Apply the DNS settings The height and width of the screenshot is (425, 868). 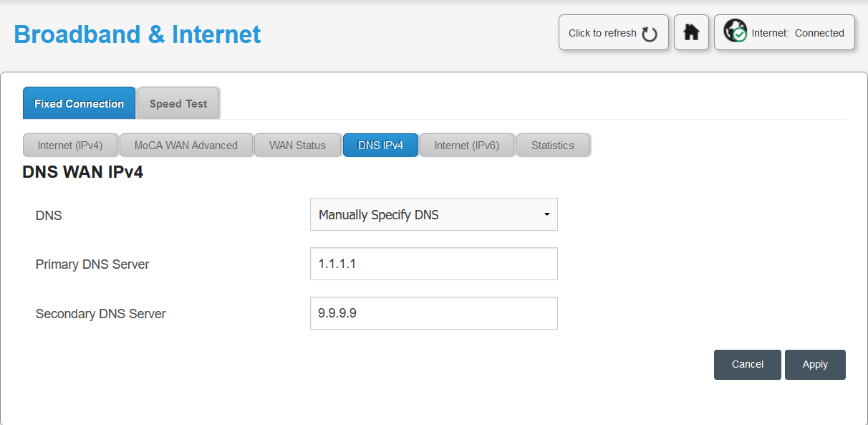[x=815, y=364]
